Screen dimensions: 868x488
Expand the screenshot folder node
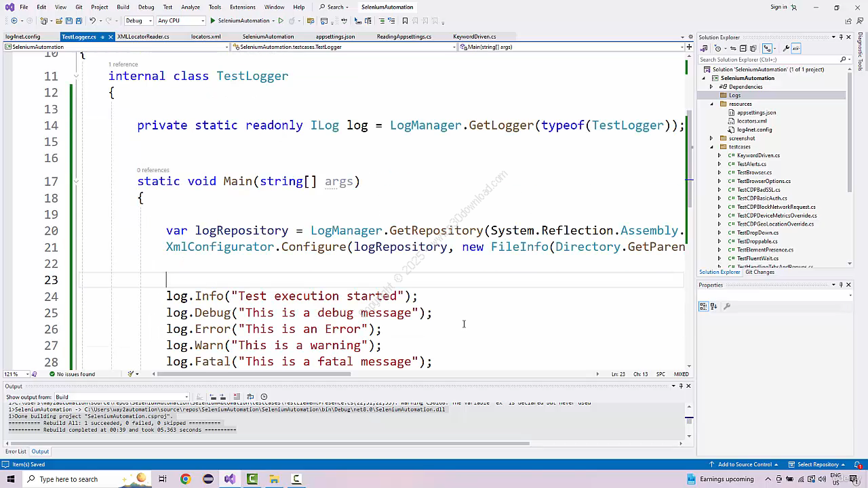(711, 138)
